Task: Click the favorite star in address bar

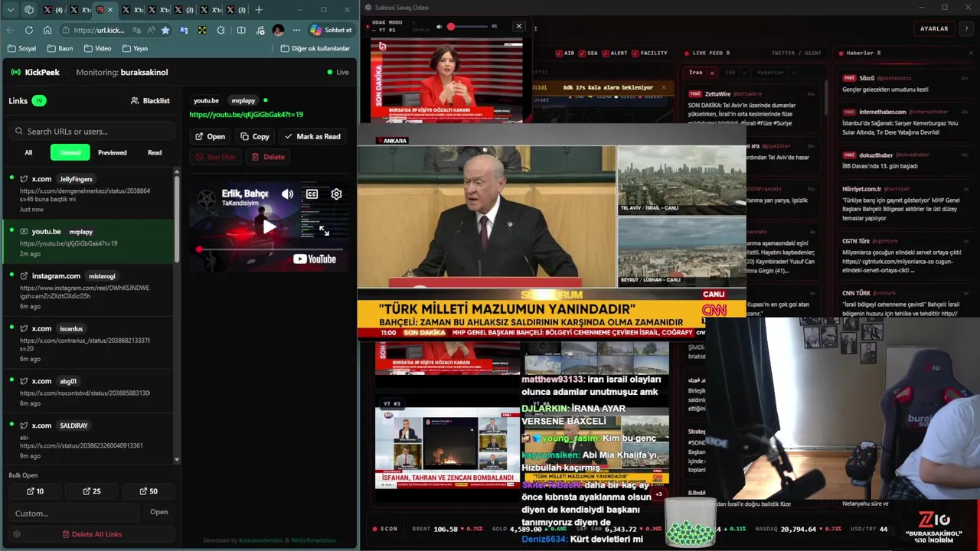Action: click(165, 30)
